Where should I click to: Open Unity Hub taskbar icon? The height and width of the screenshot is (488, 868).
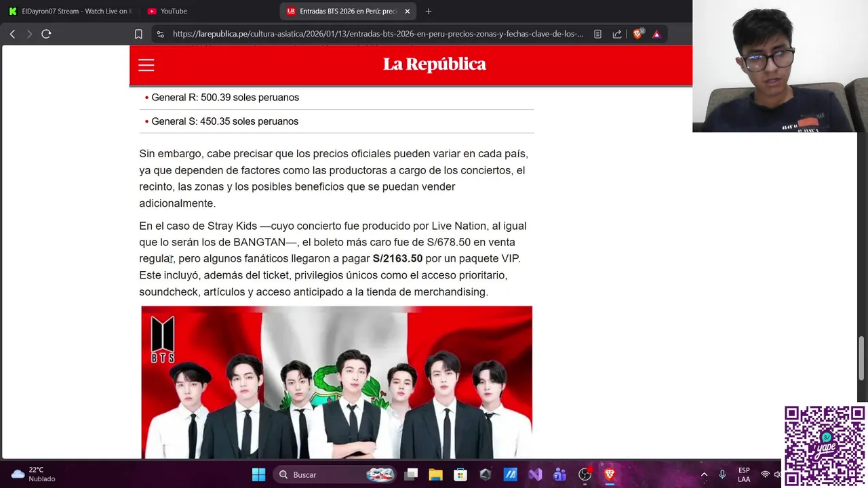pyautogui.click(x=486, y=474)
